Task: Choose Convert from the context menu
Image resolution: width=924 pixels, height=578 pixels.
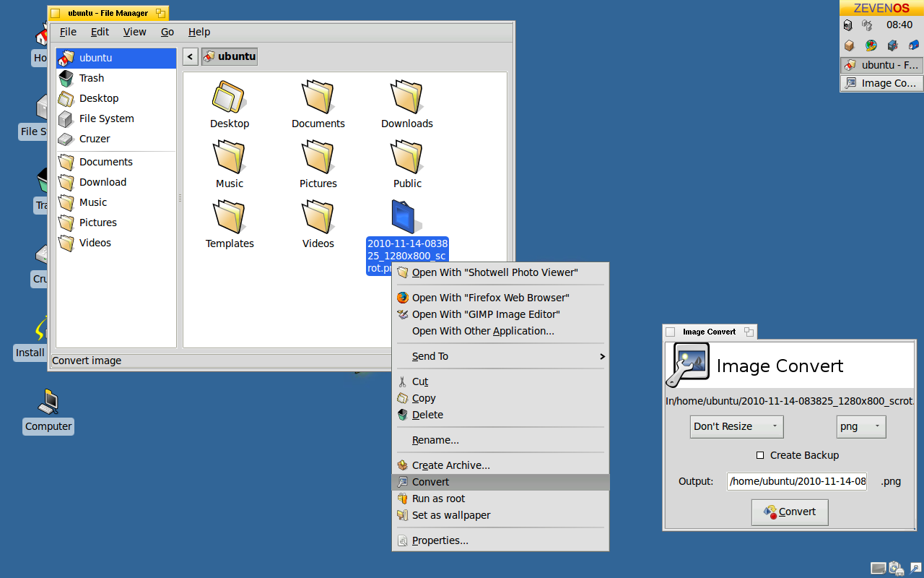Action: pyautogui.click(x=430, y=482)
